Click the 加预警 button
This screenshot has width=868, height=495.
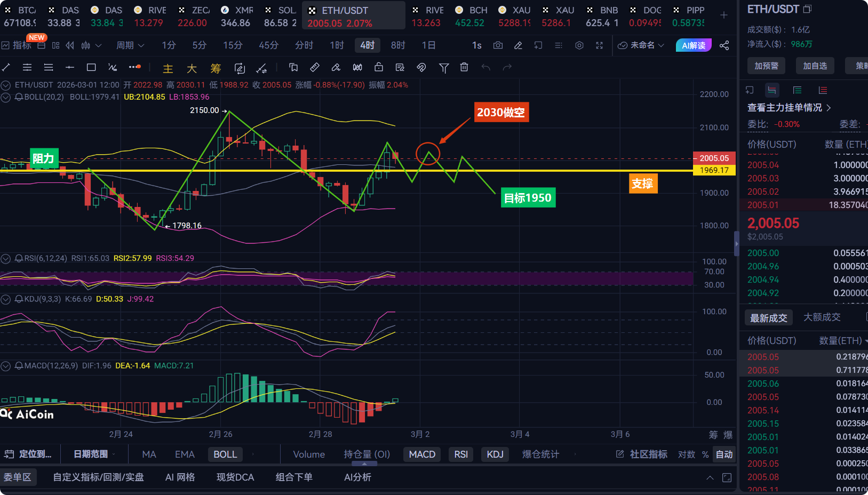click(766, 66)
